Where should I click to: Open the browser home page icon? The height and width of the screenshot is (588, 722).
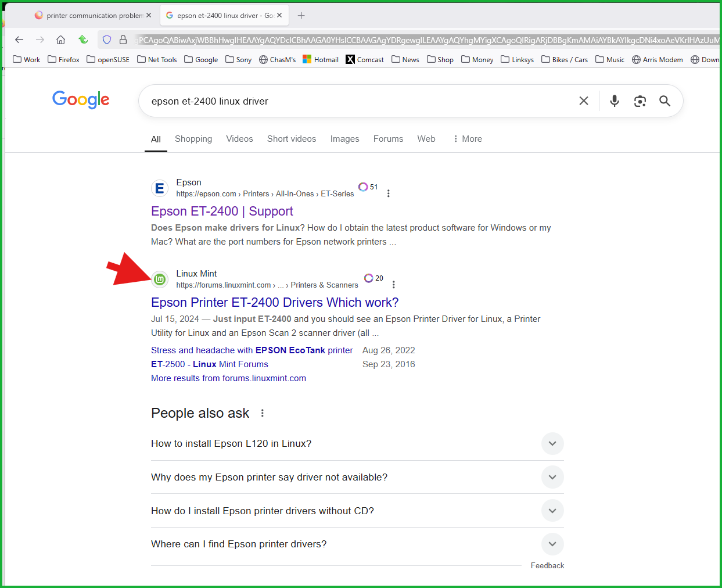(60, 40)
